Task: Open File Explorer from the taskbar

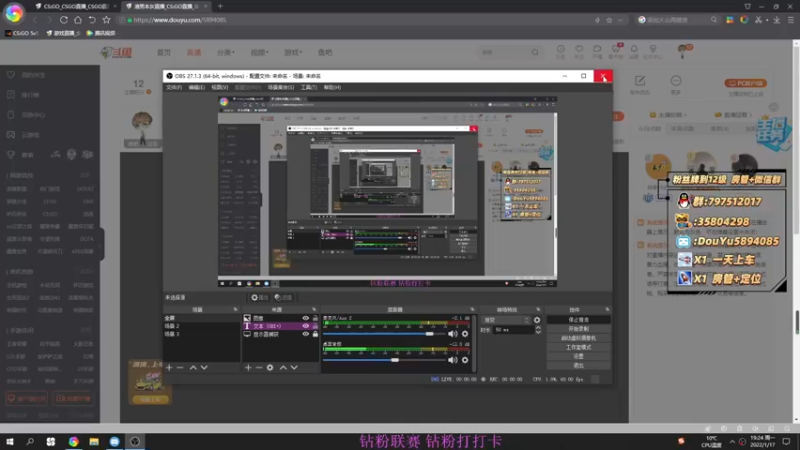Action: point(94,441)
